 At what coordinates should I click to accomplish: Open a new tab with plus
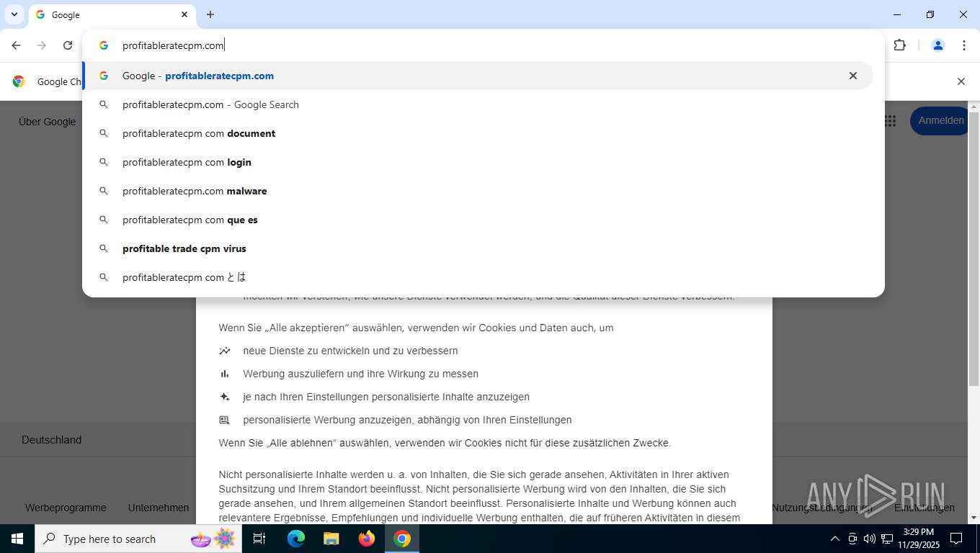[x=210, y=14]
